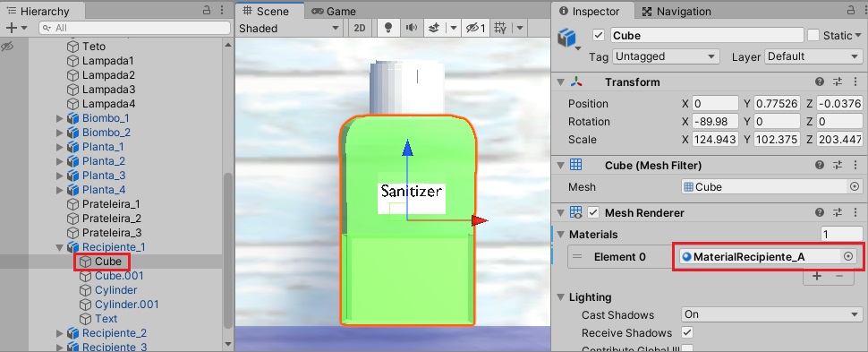
Task: Open Cube Mesh Filter preset icon
Action: coord(838,165)
